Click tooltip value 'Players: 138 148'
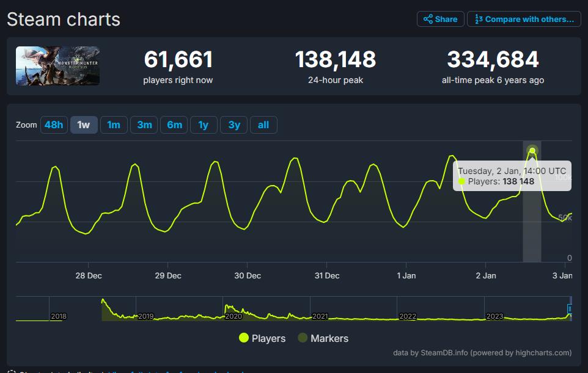The width and height of the screenshot is (588, 373). tap(501, 182)
